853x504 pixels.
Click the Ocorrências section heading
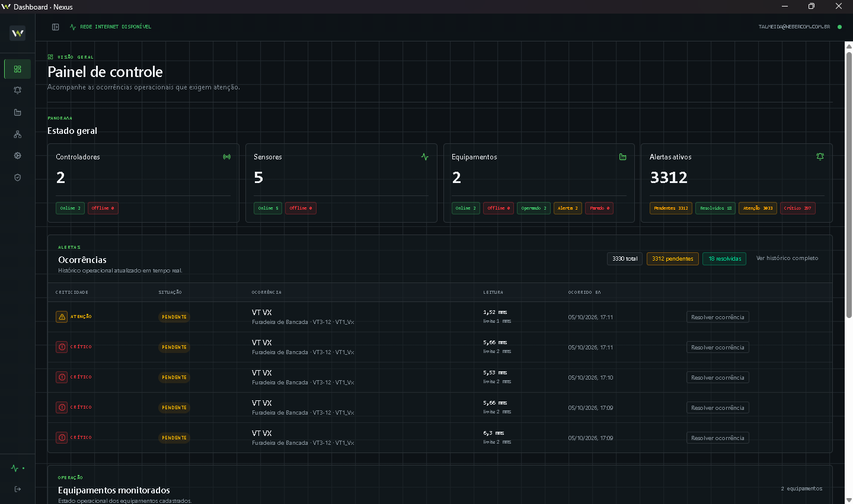pyautogui.click(x=82, y=260)
